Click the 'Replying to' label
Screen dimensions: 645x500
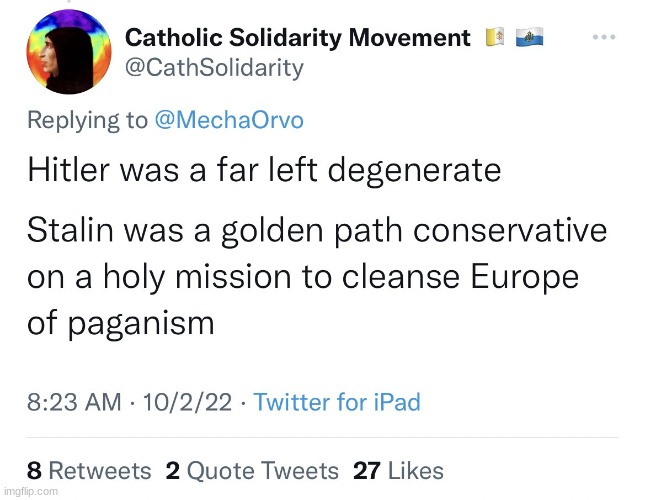pyautogui.click(x=87, y=121)
